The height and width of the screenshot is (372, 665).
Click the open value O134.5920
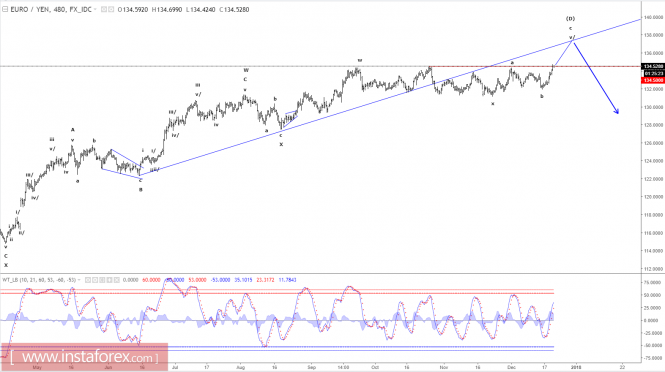pyautogui.click(x=133, y=9)
